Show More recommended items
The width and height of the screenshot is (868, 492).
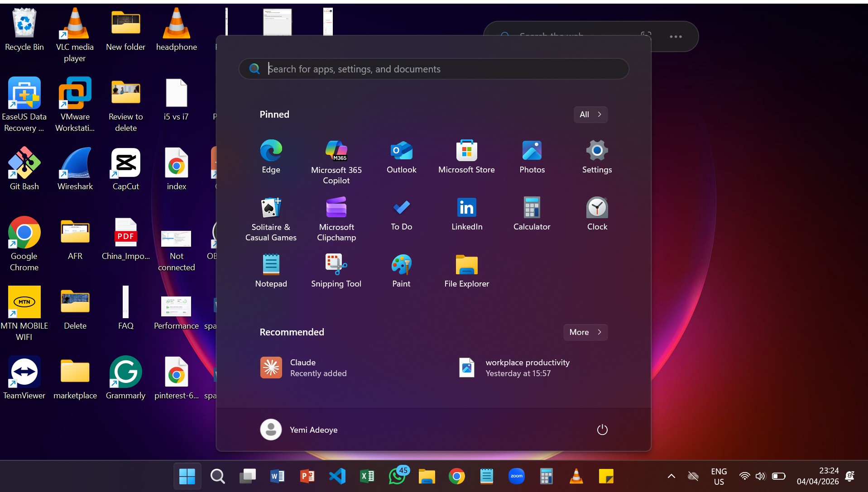click(x=585, y=332)
